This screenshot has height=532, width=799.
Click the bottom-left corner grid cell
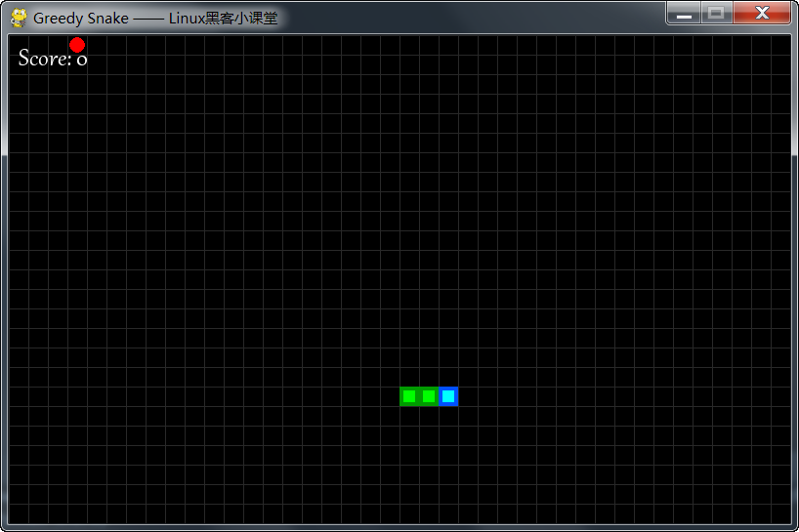tap(19, 513)
